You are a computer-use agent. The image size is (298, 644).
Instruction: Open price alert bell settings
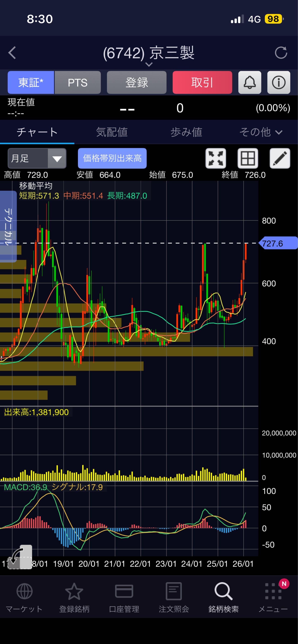click(249, 82)
